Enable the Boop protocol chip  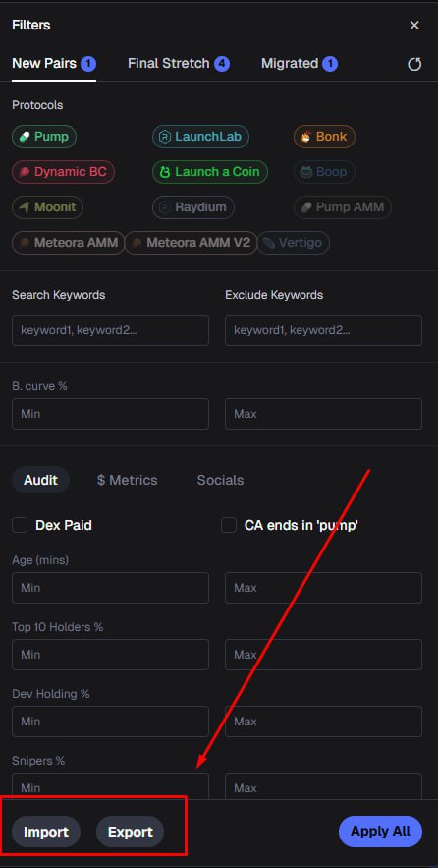point(325,172)
